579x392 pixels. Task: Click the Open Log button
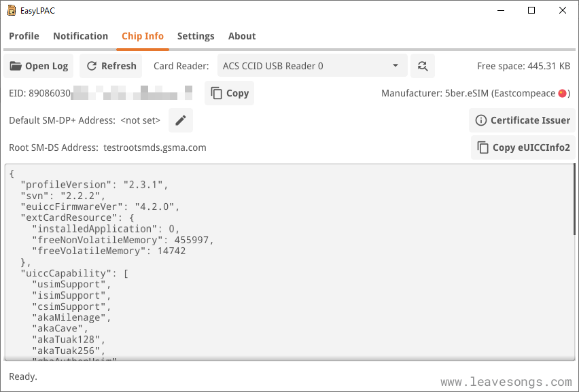pos(39,66)
